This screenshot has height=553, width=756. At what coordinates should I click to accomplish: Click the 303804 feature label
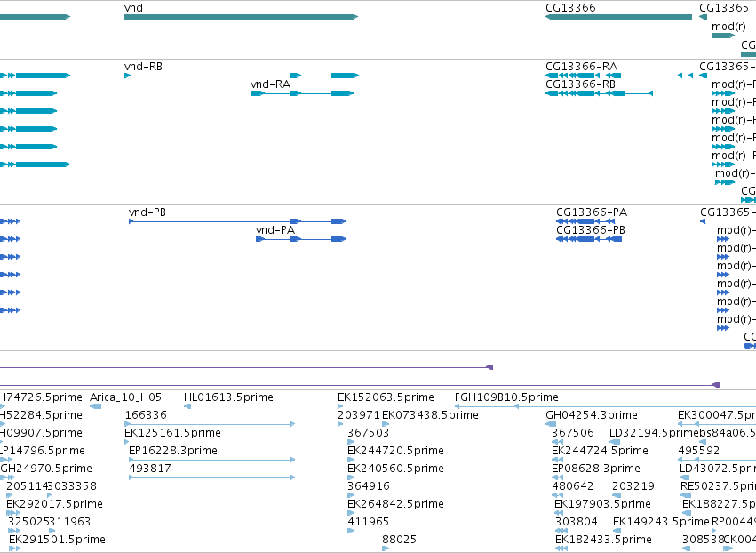click(x=577, y=522)
